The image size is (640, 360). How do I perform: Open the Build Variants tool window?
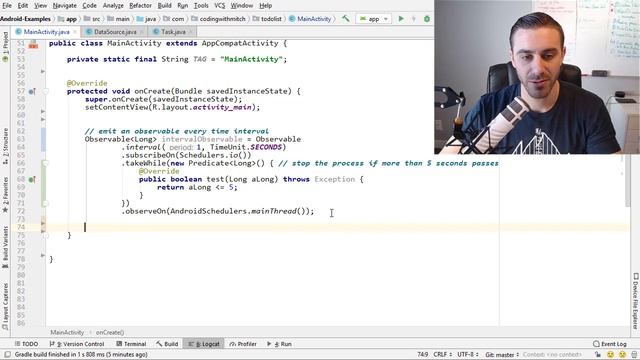pos(5,247)
